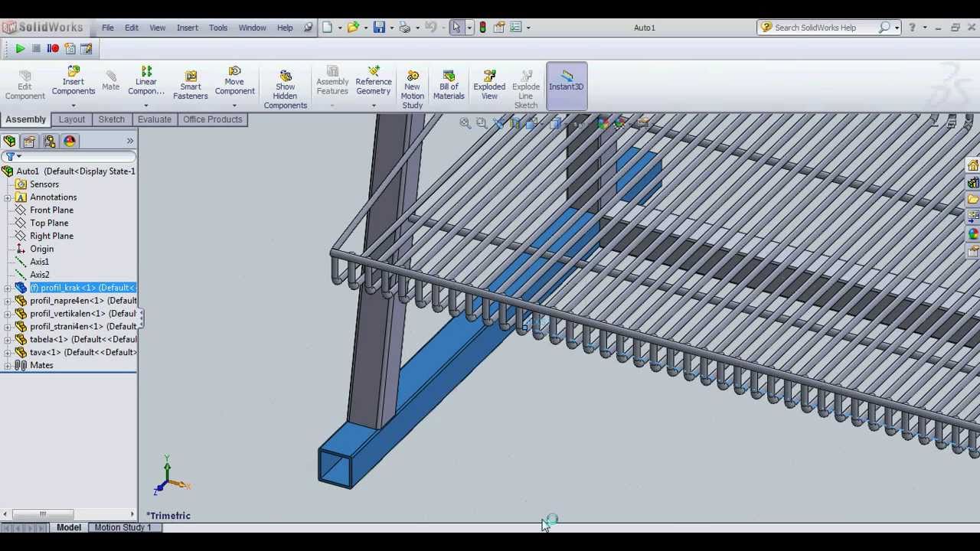Start a New Motion Study
Viewport: 980px width, 551px height.
(413, 89)
